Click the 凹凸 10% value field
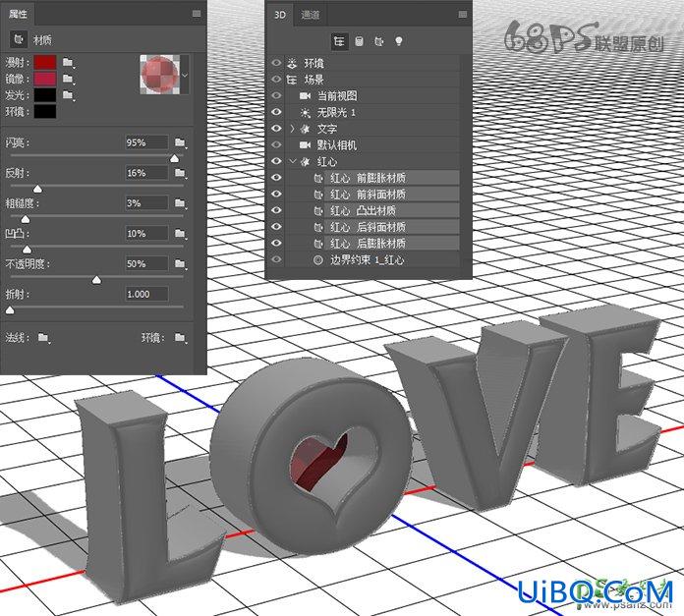The image size is (684, 616). (146, 234)
